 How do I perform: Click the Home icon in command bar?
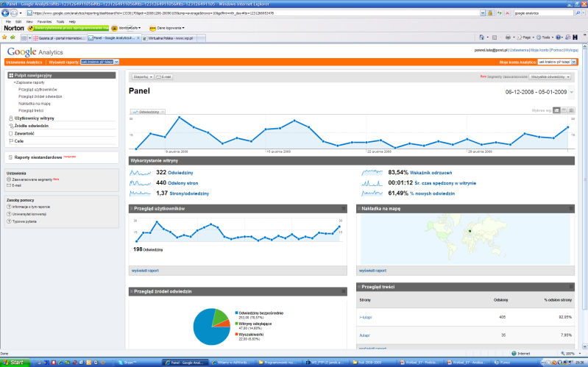(481, 38)
